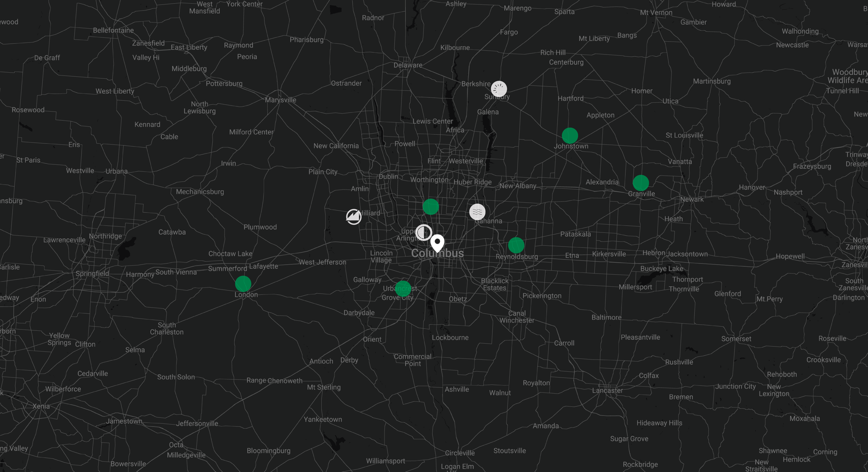Select the green marker at Johnstown
The width and height of the screenshot is (868, 472).
(570, 136)
